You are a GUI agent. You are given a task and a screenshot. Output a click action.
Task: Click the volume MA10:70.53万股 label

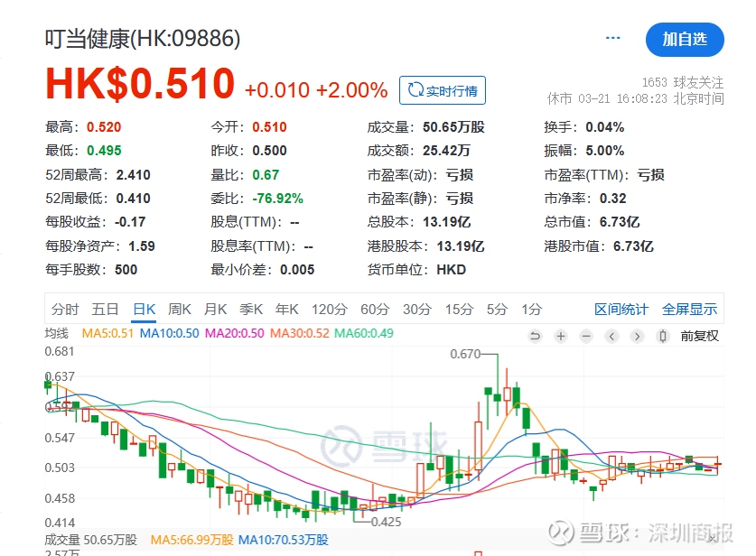pos(284,540)
